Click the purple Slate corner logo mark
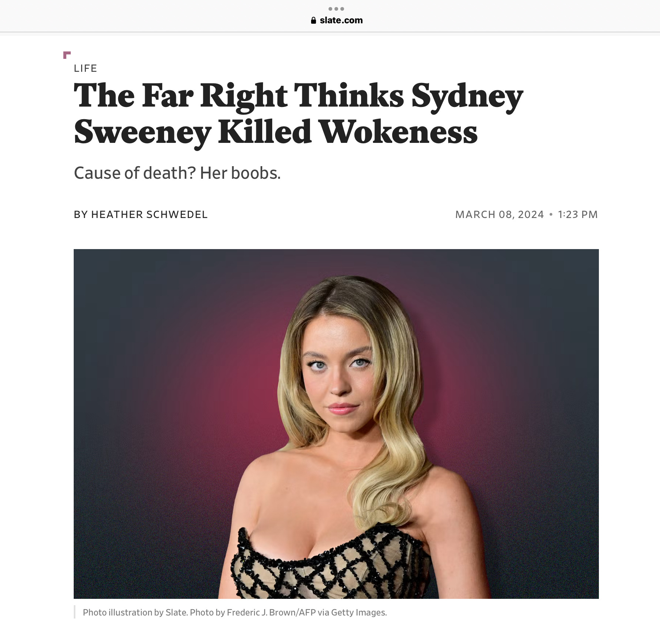660x644 pixels. point(67,55)
